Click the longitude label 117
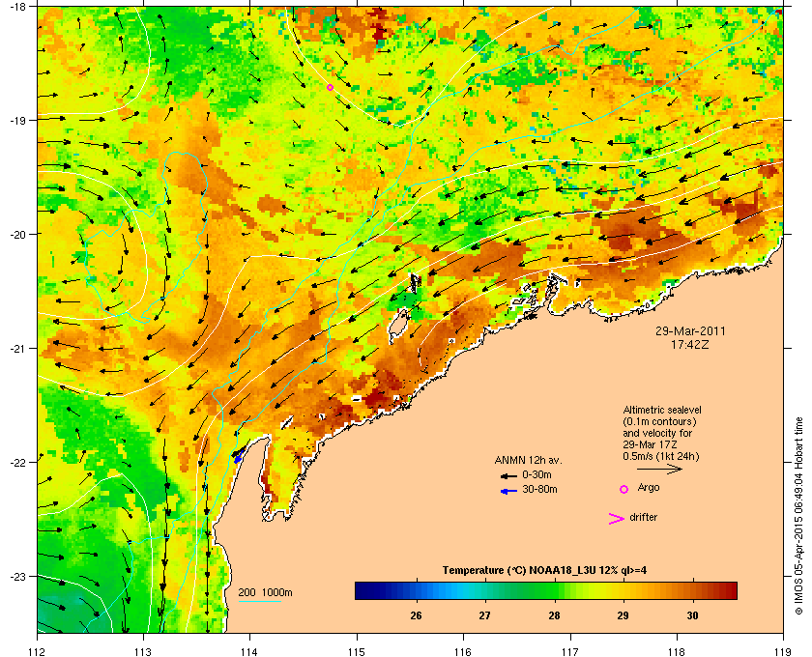The height and width of the screenshot is (657, 812). coord(570,652)
